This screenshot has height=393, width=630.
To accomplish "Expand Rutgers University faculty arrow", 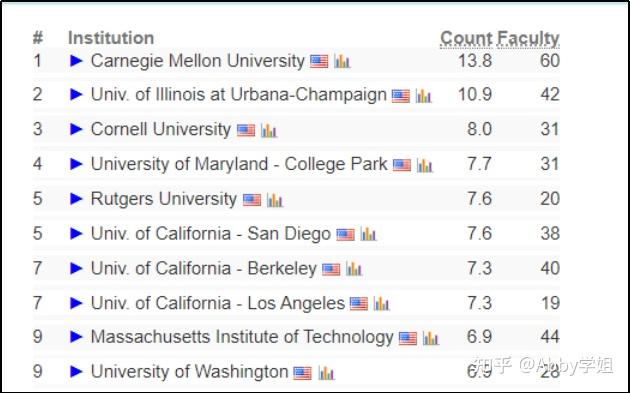I will (x=76, y=199).
